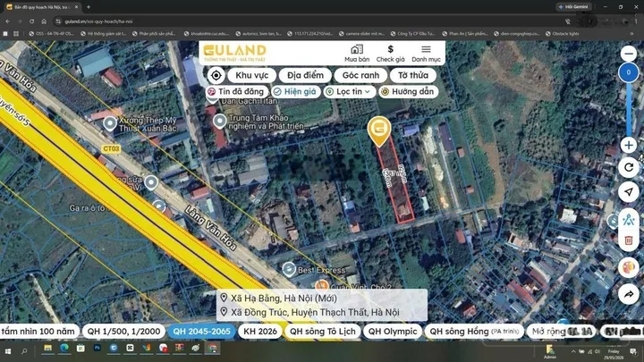The height and width of the screenshot is (362, 644).
Task: Open the colorful palette map-style icon
Action: pyautogui.click(x=629, y=267)
